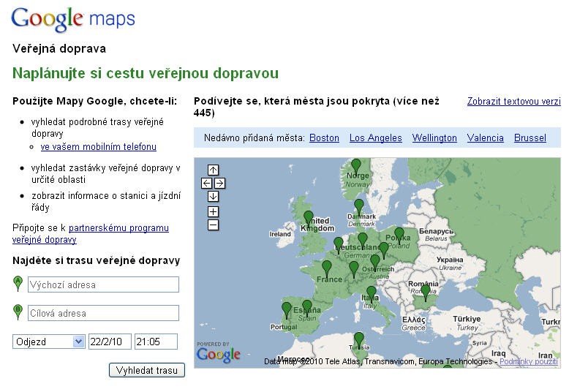The height and width of the screenshot is (392, 569).
Task: Pan the map down with the arrow button
Action: 213,196
